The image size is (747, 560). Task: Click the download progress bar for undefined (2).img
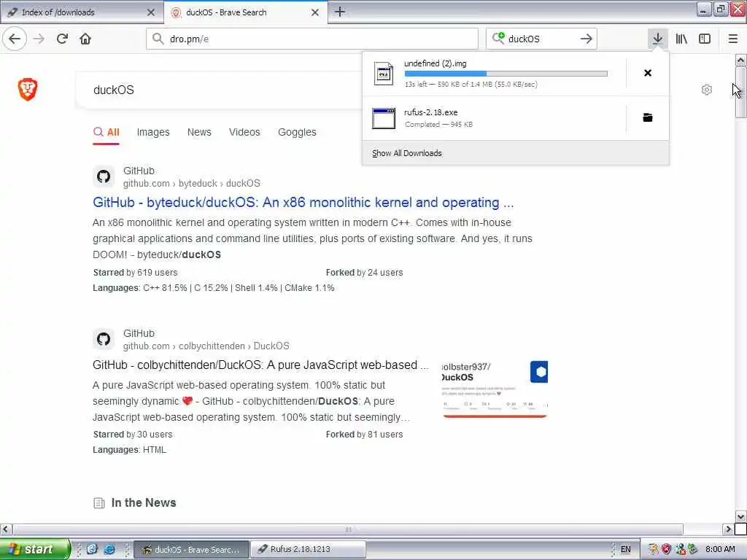click(x=506, y=74)
